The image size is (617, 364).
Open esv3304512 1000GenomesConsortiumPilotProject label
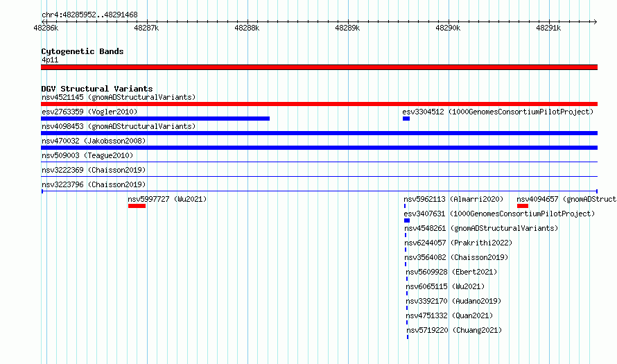pyautogui.click(x=498, y=112)
